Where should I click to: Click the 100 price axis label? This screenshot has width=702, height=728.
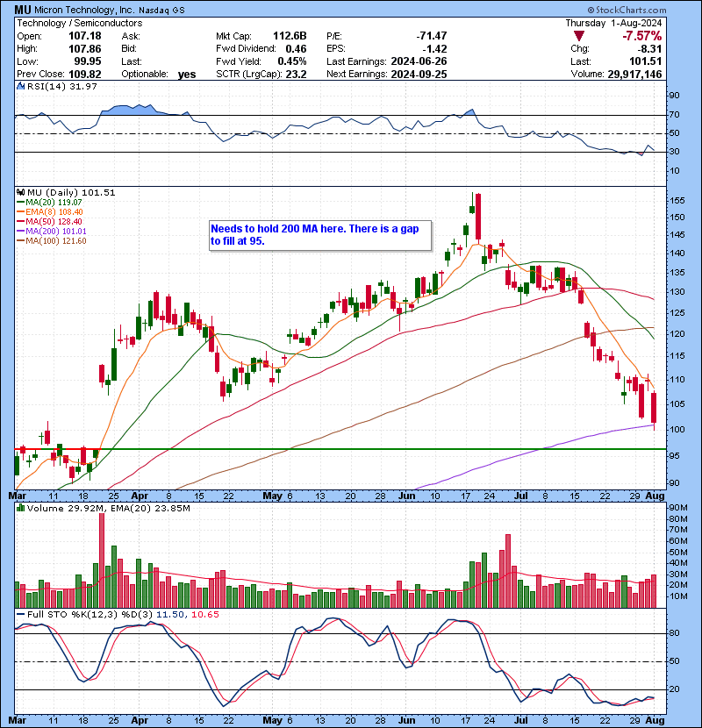[x=677, y=430]
